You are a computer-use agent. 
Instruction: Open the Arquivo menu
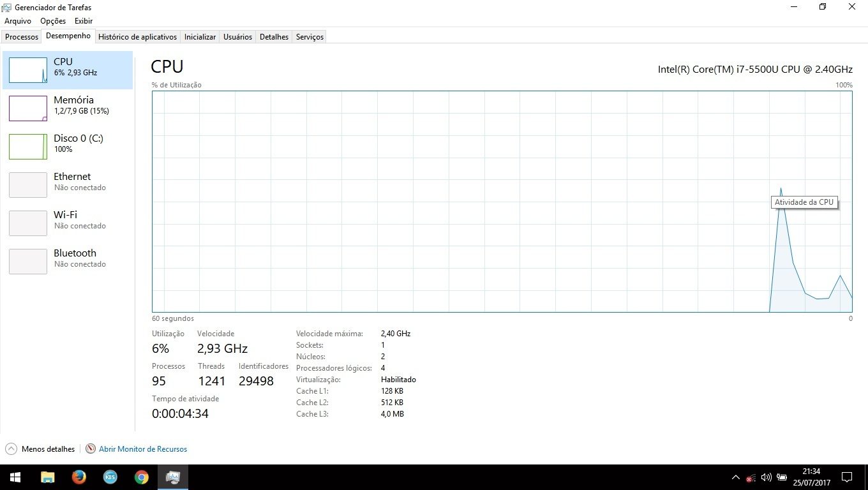[x=18, y=21]
